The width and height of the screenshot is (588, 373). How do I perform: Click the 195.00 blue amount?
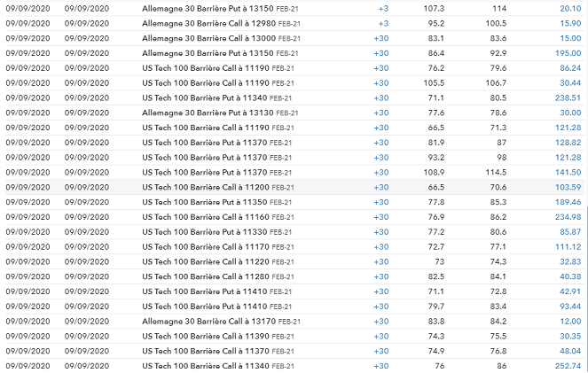tap(566, 53)
